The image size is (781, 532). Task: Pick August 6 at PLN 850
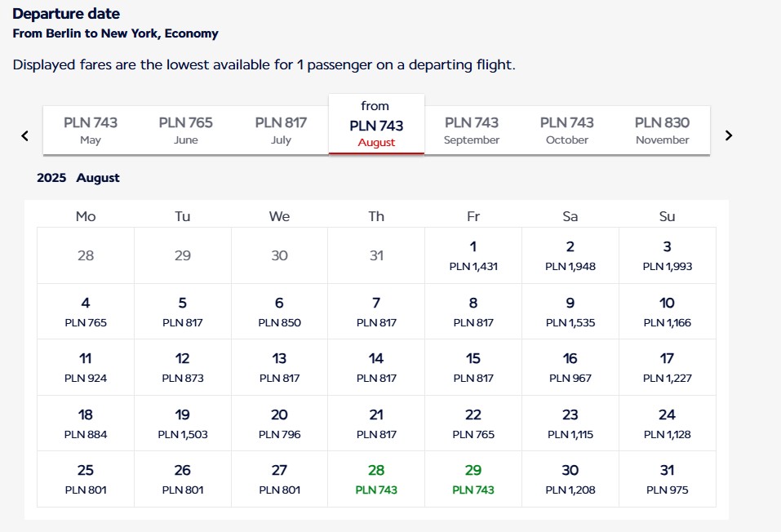tap(279, 312)
